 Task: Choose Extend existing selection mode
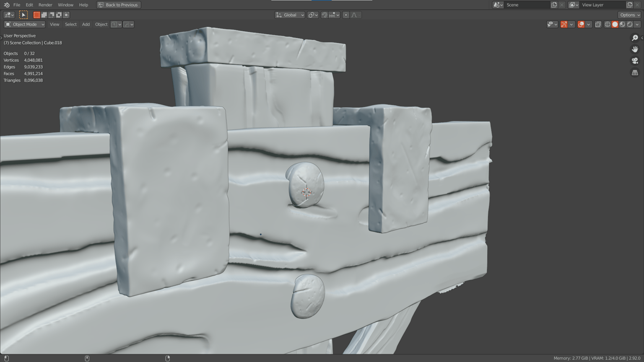[x=44, y=15]
